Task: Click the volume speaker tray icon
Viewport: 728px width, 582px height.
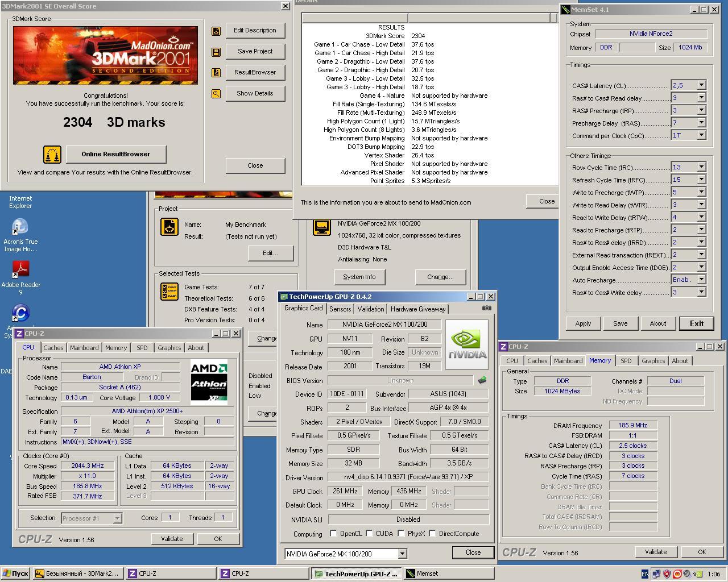Action: pos(687,574)
